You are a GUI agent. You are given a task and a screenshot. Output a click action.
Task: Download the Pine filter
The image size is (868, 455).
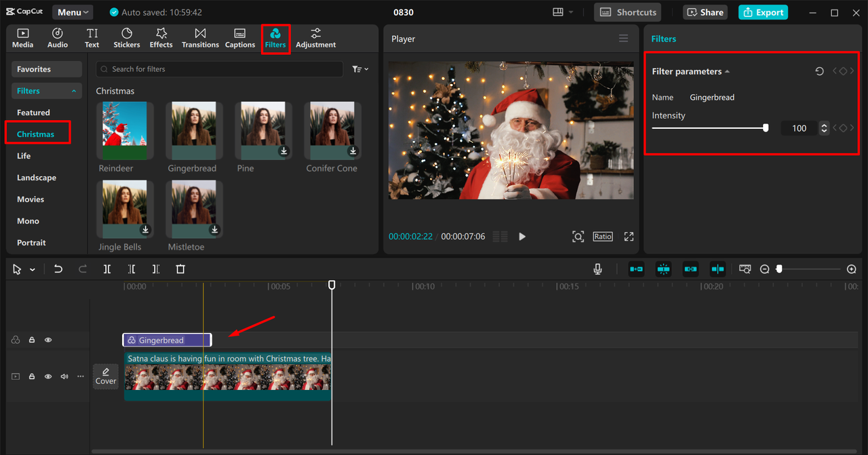tap(283, 151)
